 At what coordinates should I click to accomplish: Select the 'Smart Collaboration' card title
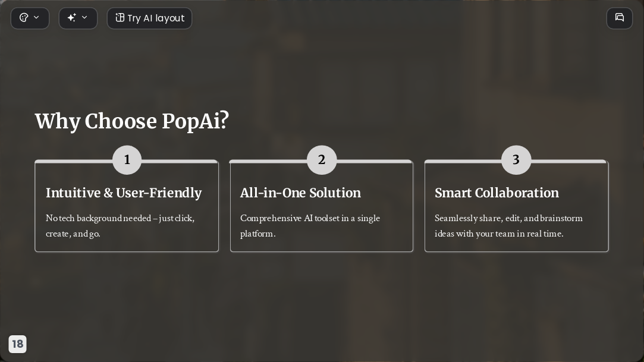497,193
